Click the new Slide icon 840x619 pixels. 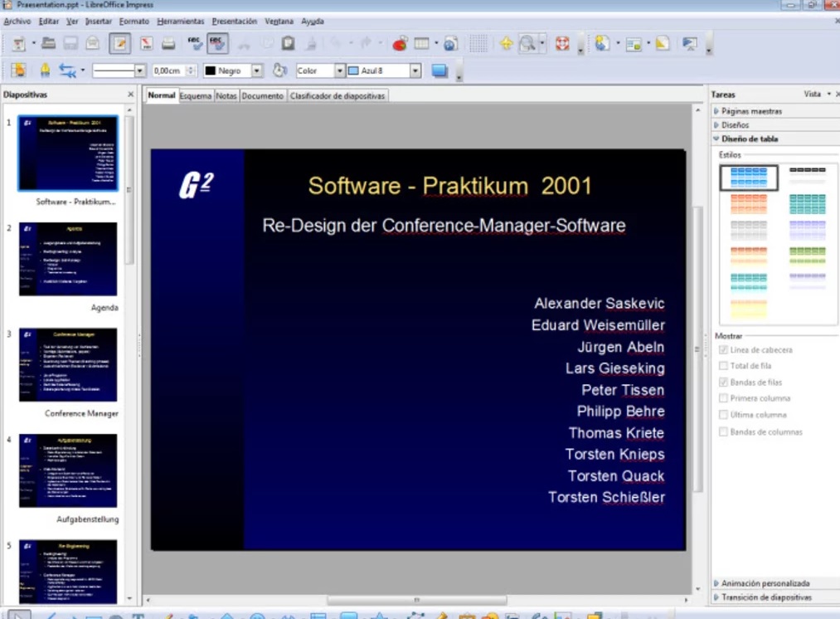tap(602, 43)
